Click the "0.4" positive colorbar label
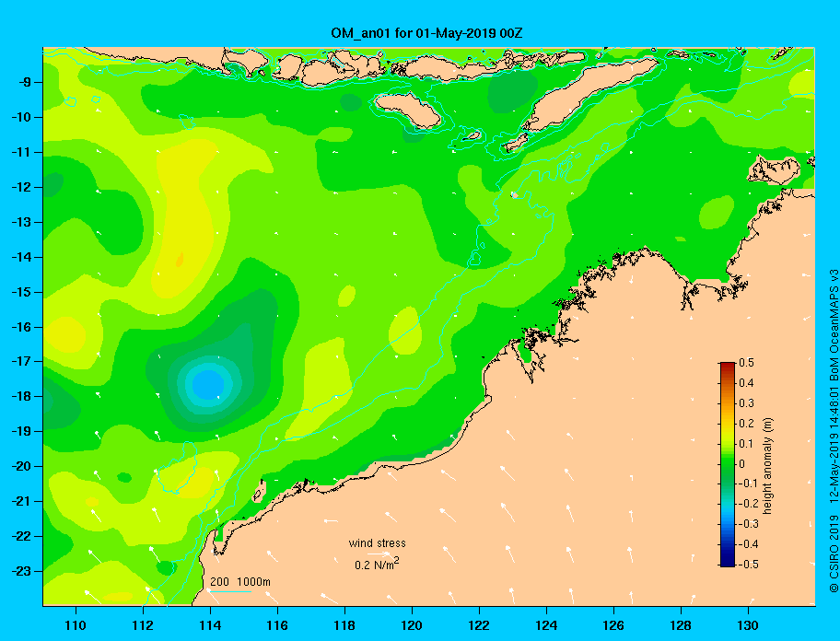Viewport: 840px width, 641px height. (746, 383)
